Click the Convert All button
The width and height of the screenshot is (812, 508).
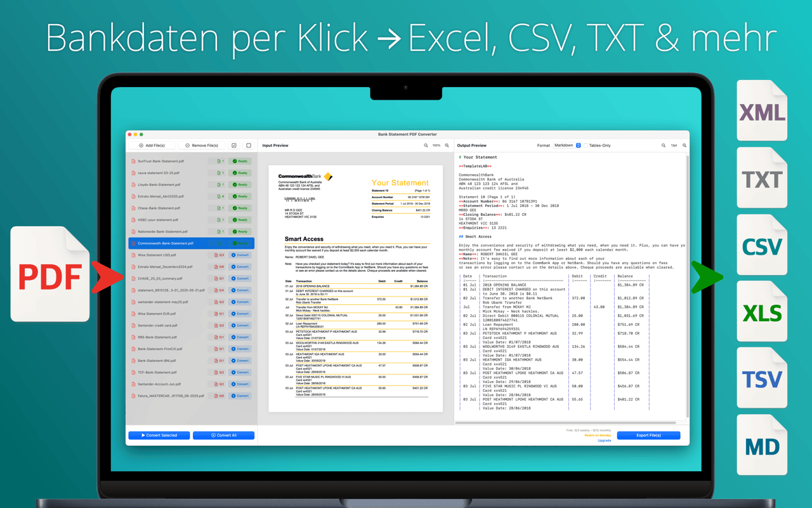coord(223,436)
